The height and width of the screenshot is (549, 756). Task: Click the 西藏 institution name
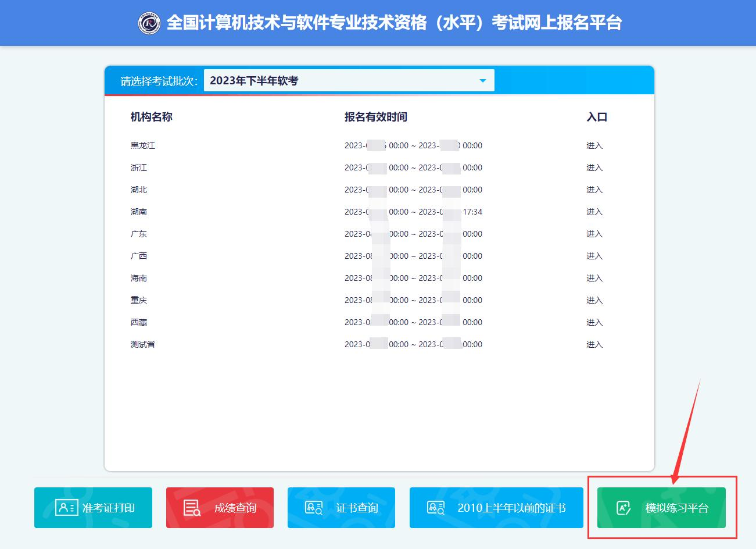[x=139, y=322]
